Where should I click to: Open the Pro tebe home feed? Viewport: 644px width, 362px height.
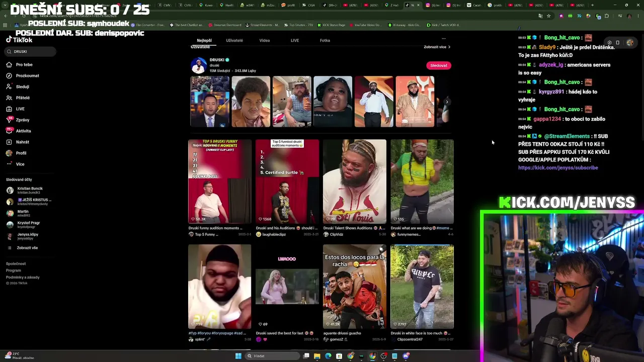tap(20, 64)
